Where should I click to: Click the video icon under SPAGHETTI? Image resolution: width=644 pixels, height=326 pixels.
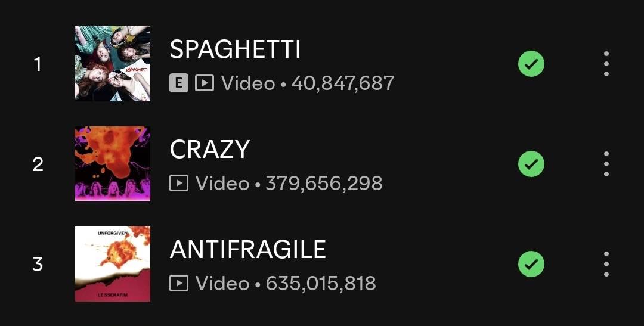pos(205,83)
